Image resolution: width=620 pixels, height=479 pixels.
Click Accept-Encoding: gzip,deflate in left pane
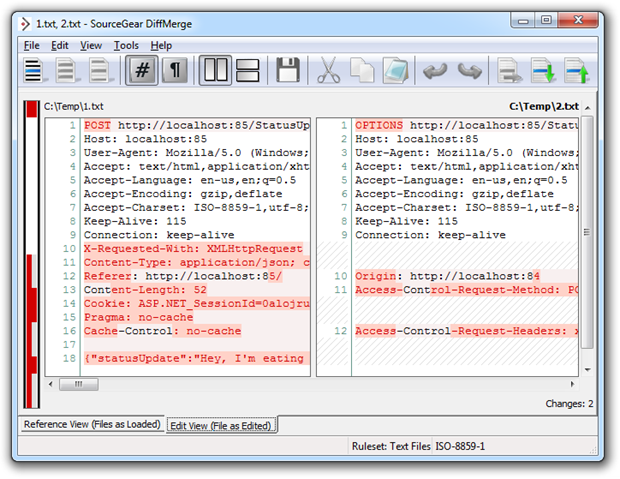coord(183,194)
